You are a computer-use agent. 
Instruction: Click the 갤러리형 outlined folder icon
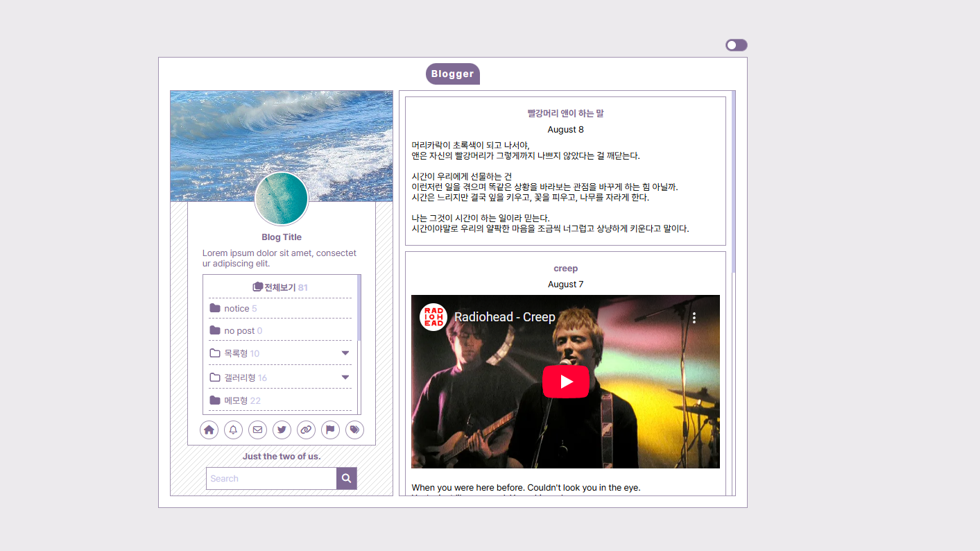[x=215, y=378]
